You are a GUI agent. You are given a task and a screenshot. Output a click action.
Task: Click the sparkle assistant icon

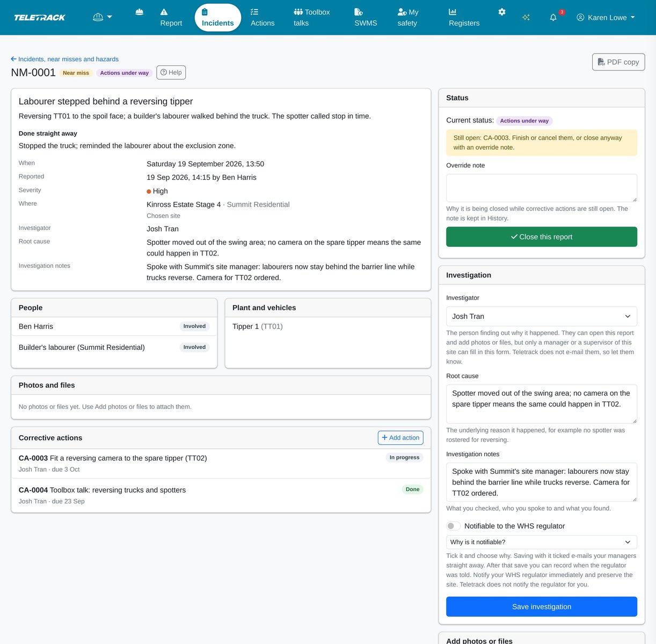[526, 18]
